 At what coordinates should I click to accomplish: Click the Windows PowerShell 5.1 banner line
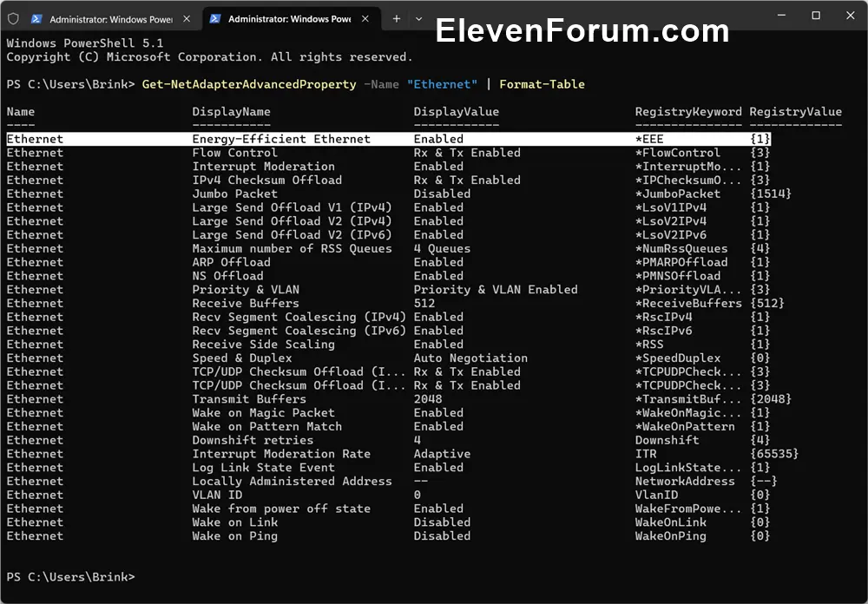85,43
